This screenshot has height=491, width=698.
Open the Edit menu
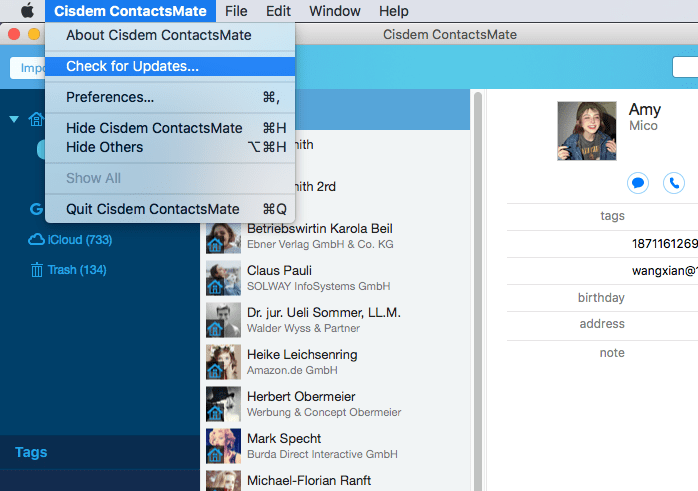pyautogui.click(x=278, y=11)
